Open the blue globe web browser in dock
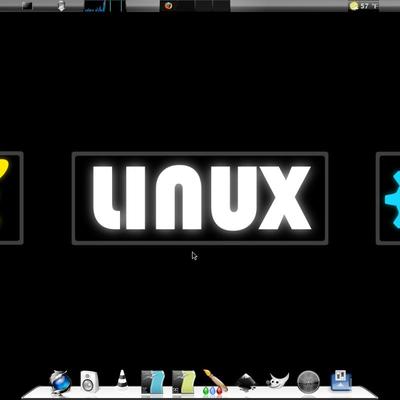 [x=60, y=383]
